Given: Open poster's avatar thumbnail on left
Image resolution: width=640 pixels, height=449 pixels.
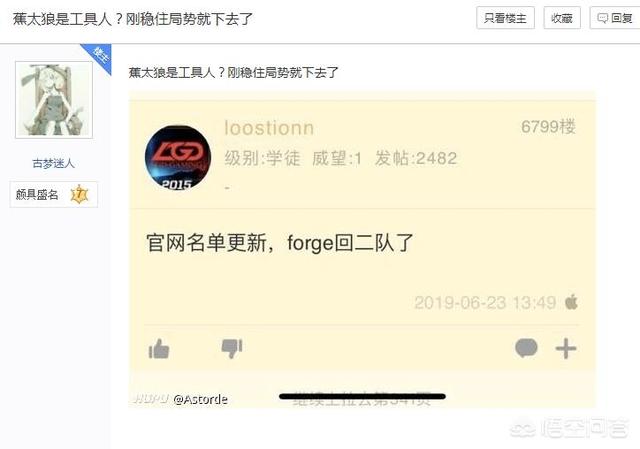Looking at the screenshot, I should (54, 100).
